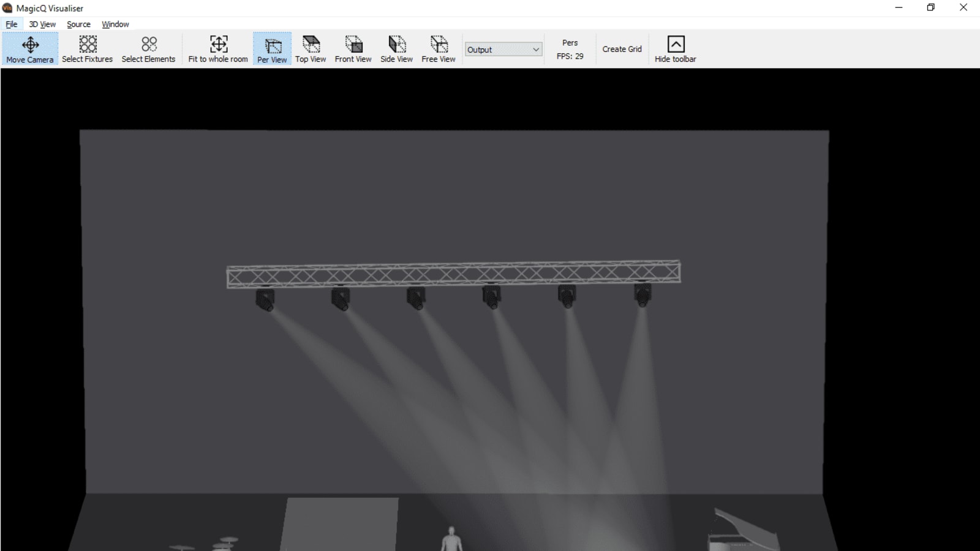This screenshot has height=551, width=980.
Task: Enable Free View mode
Action: tap(438, 49)
